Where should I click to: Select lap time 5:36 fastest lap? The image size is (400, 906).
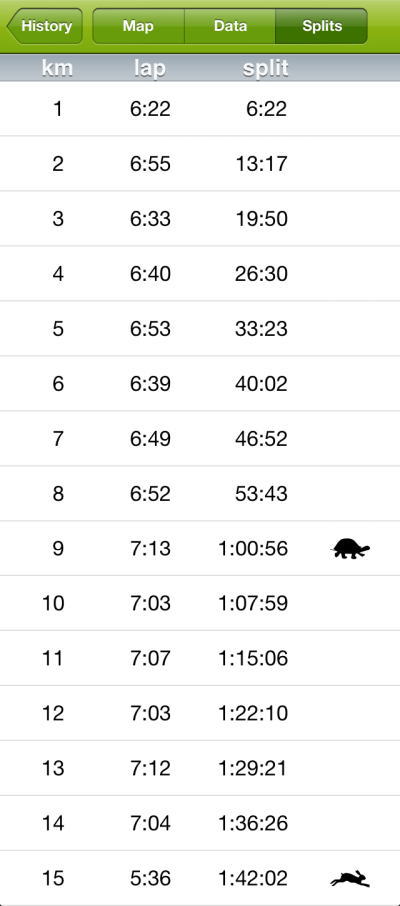coord(150,878)
